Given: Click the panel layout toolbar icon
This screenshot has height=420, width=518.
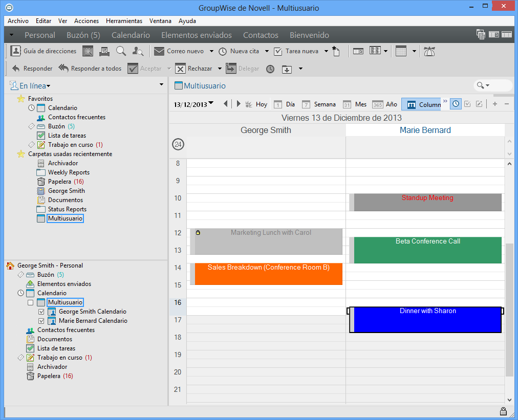Looking at the screenshot, I should [x=358, y=51].
